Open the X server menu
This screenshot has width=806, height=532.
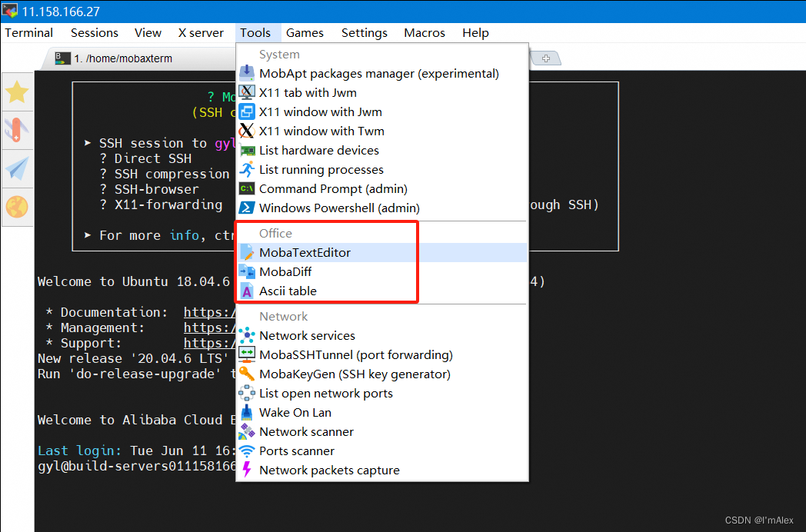coord(201,33)
